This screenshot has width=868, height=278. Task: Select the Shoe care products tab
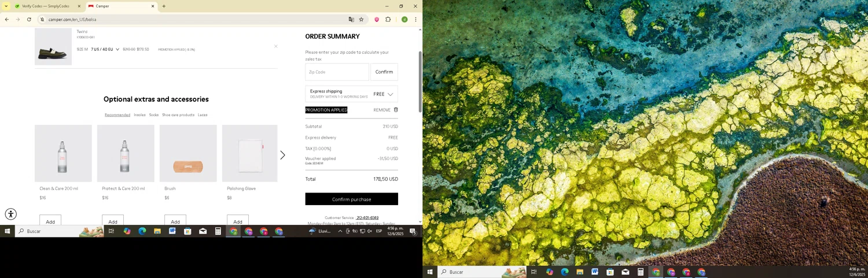[178, 115]
